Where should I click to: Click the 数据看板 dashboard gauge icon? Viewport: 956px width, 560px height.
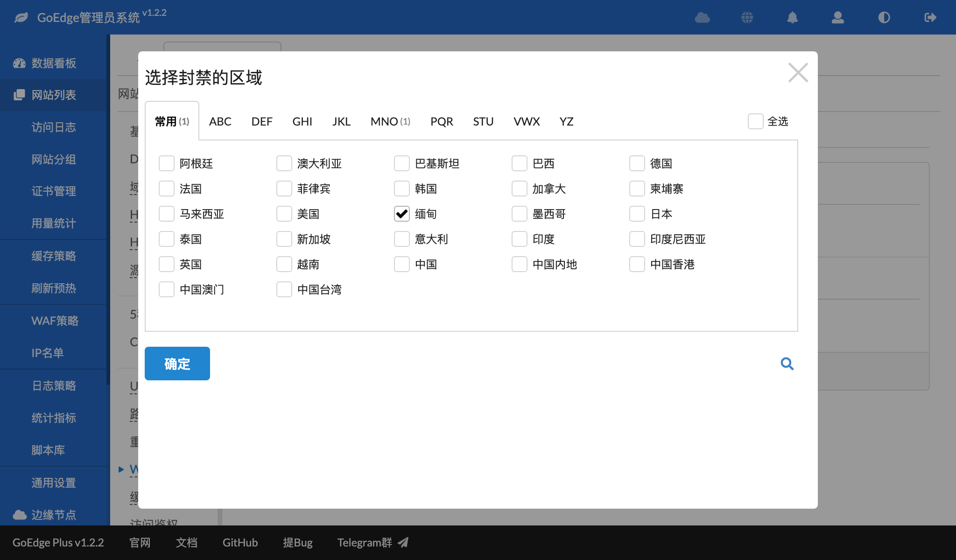tap(19, 63)
